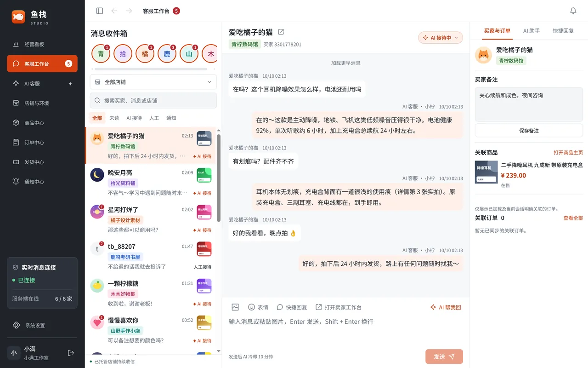Open the 爱吃橘子的猫 conversation in the list
This screenshot has height=368, width=588.
(x=150, y=145)
